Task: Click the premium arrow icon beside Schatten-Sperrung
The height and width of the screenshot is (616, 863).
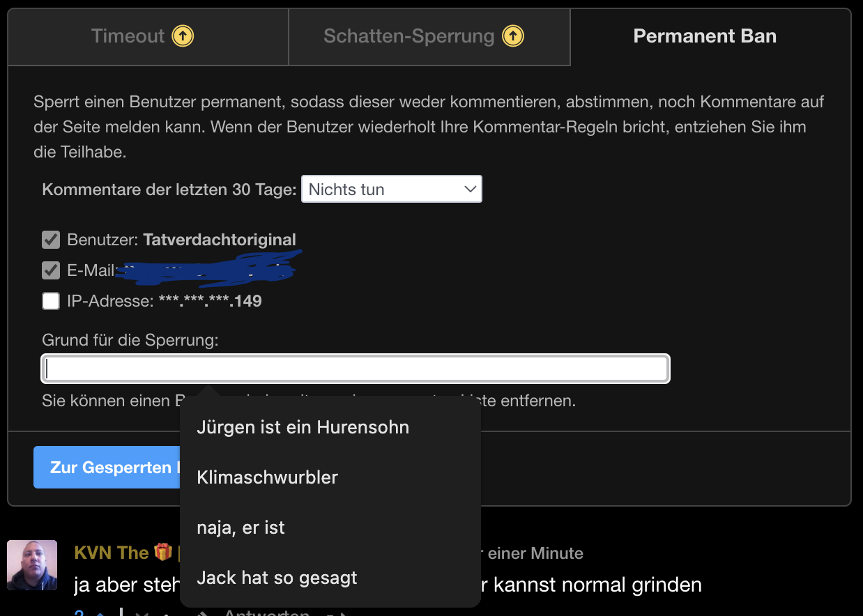Action: point(513,36)
